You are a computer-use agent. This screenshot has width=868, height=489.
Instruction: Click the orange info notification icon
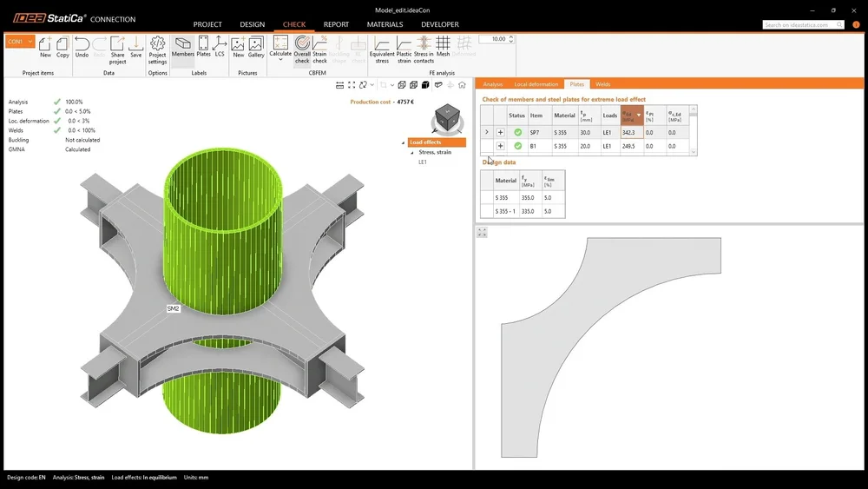click(856, 25)
